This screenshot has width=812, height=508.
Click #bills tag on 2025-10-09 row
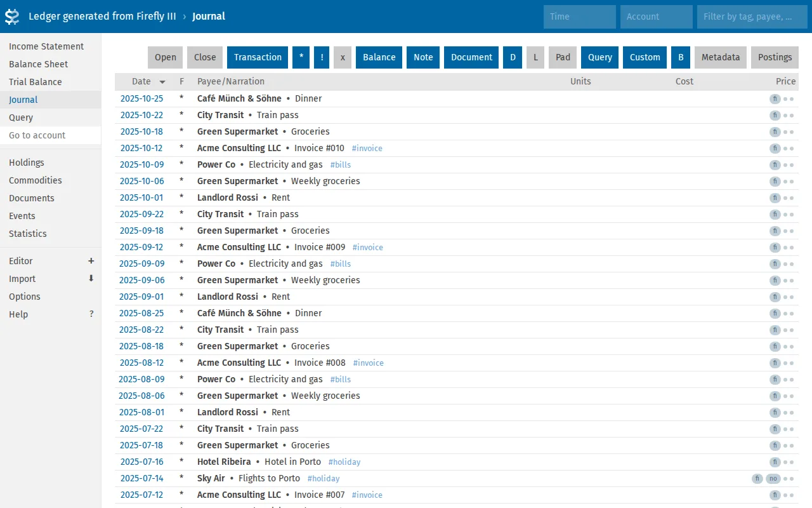(x=341, y=165)
